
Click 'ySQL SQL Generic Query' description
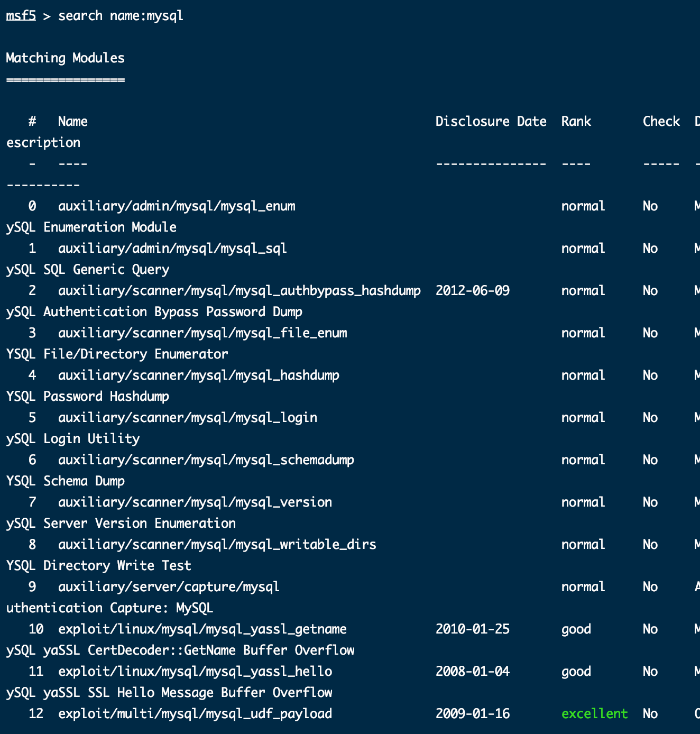click(88, 270)
